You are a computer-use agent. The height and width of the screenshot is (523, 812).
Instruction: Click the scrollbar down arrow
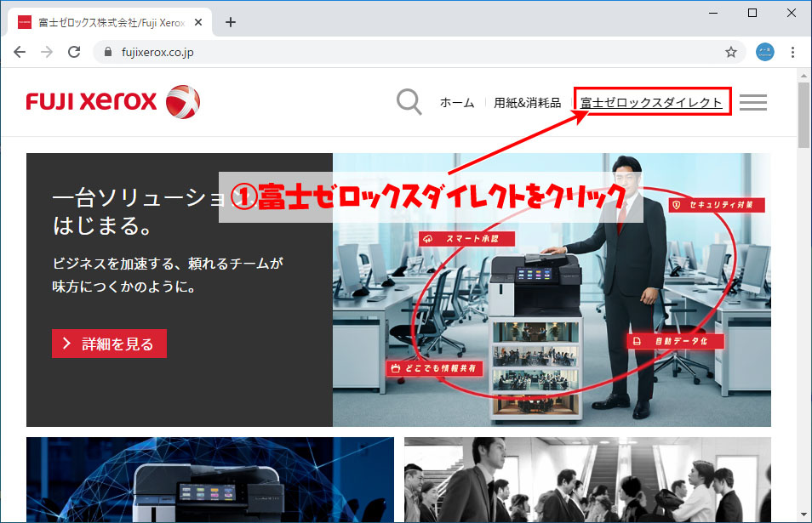click(803, 514)
